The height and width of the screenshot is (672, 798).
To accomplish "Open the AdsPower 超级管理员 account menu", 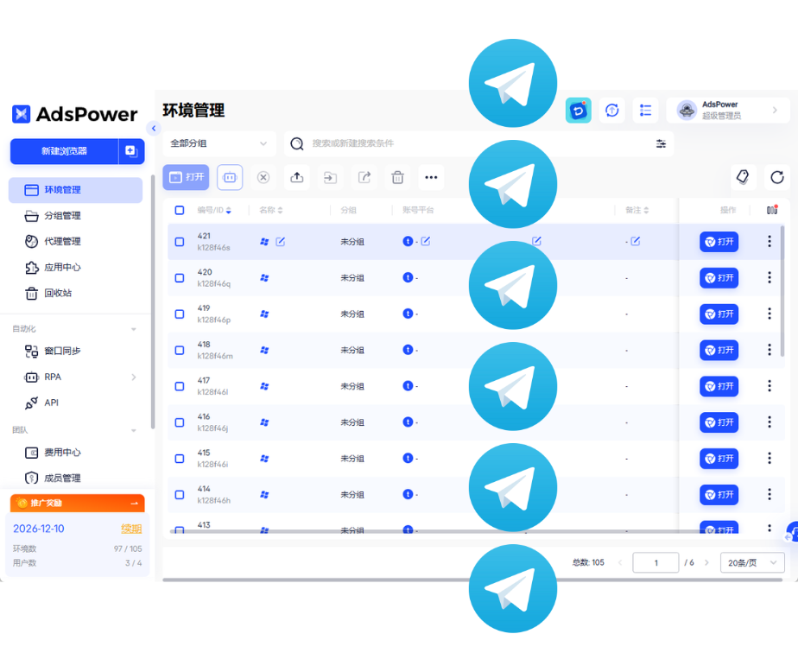I will tap(728, 110).
